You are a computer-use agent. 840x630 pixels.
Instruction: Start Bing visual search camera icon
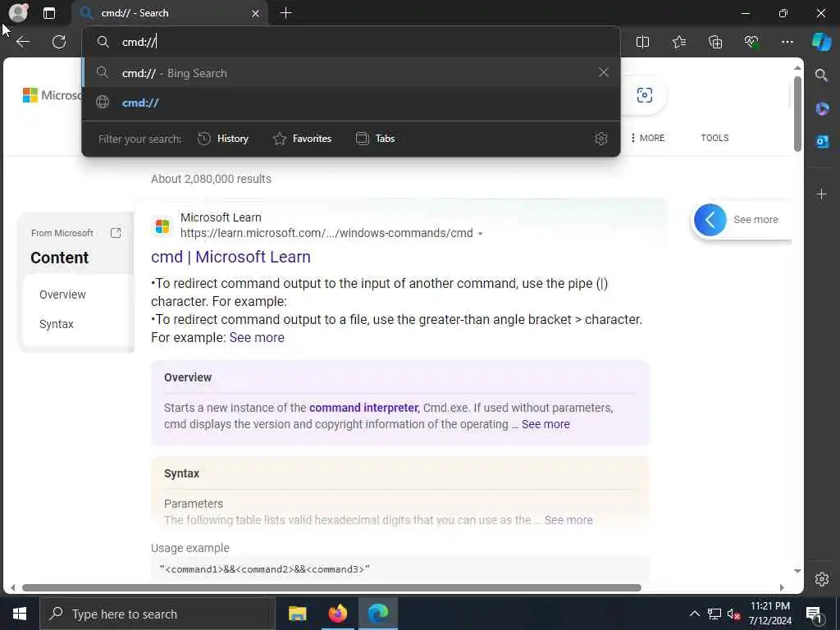pos(645,95)
